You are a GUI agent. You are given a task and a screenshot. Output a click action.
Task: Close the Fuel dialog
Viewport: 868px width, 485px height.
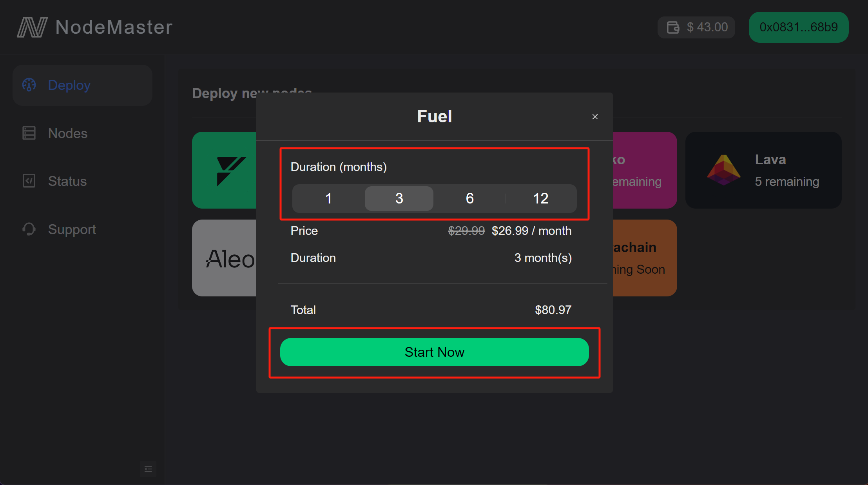click(595, 117)
